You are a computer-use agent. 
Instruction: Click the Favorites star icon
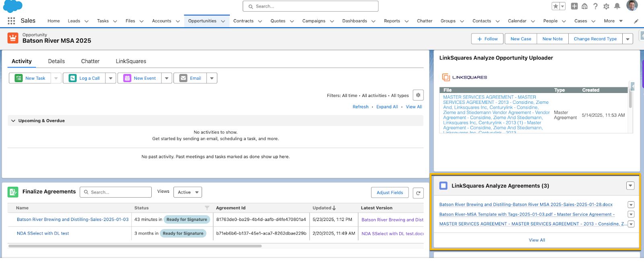click(x=555, y=6)
